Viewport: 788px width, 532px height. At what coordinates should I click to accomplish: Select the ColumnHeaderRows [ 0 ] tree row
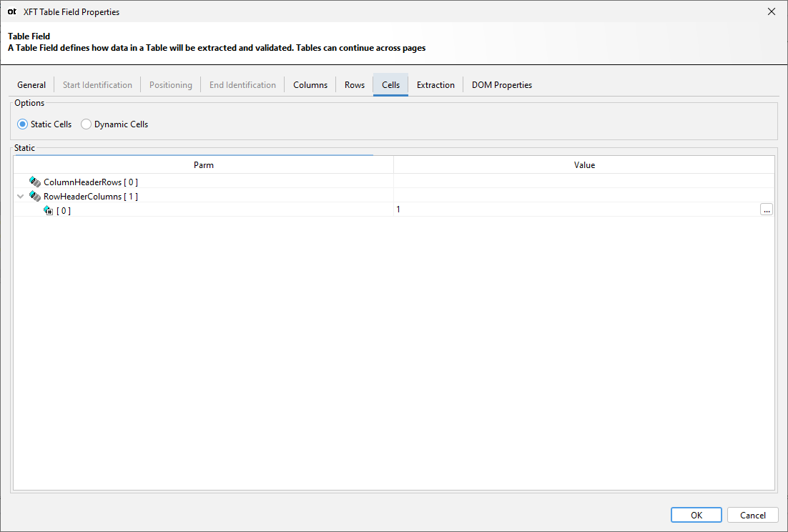click(x=91, y=182)
